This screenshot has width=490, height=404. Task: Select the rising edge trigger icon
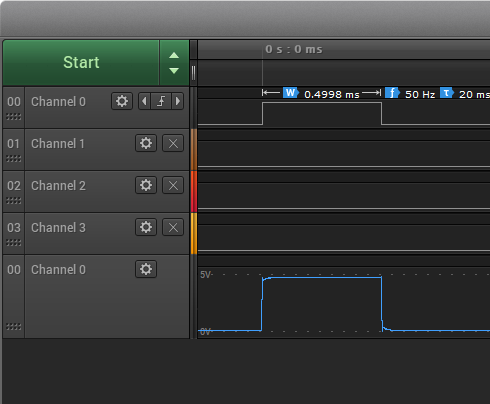tap(161, 101)
